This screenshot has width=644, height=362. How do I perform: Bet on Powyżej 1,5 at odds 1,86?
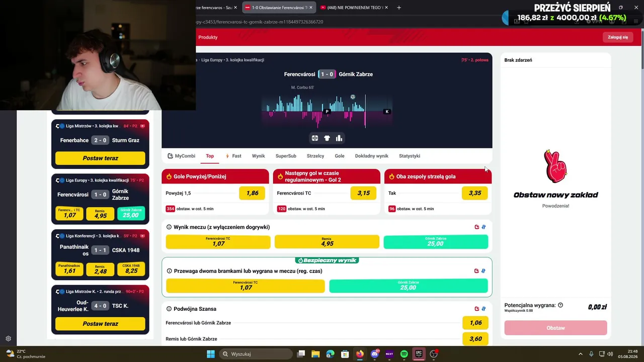[x=252, y=193]
